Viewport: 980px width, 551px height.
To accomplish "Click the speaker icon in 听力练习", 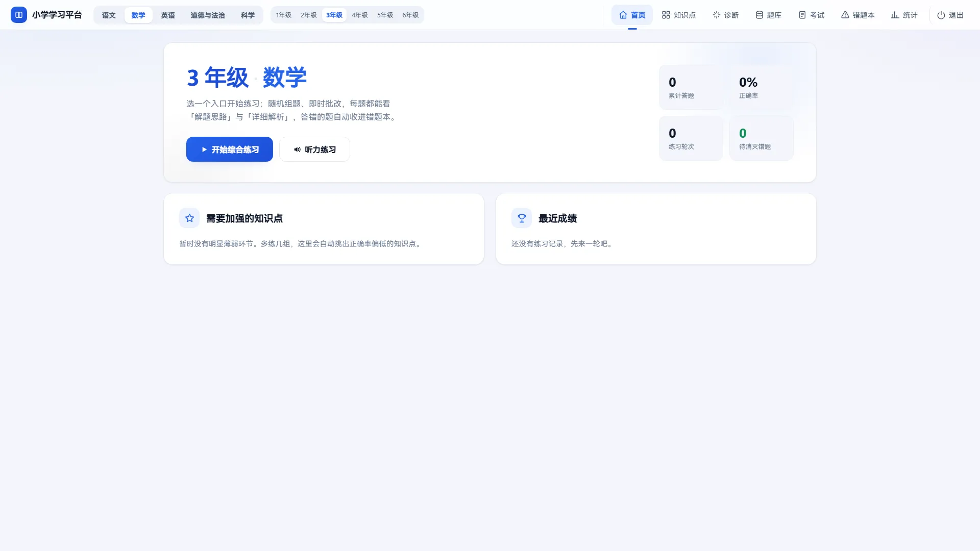I will pos(297,149).
